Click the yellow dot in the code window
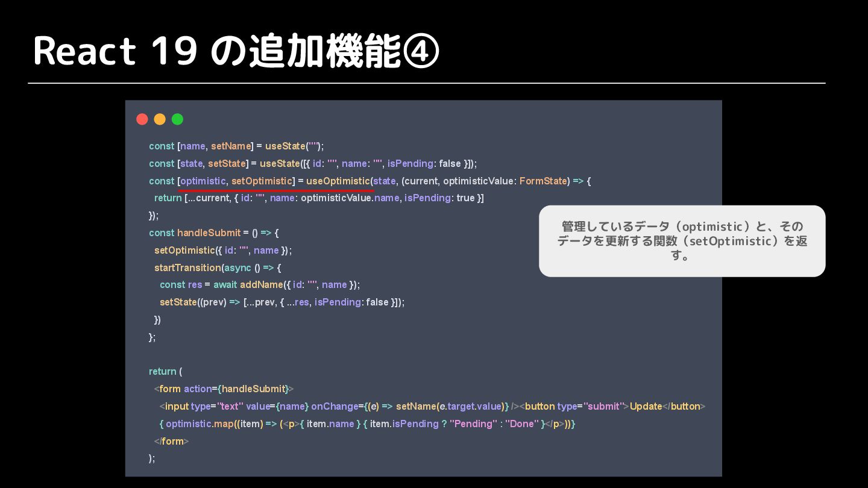 click(x=160, y=119)
